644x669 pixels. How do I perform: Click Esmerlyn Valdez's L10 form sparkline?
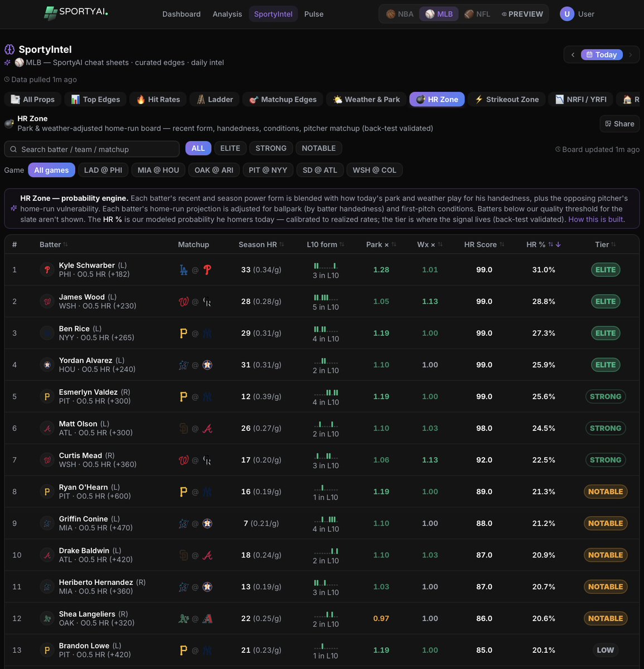click(x=326, y=393)
